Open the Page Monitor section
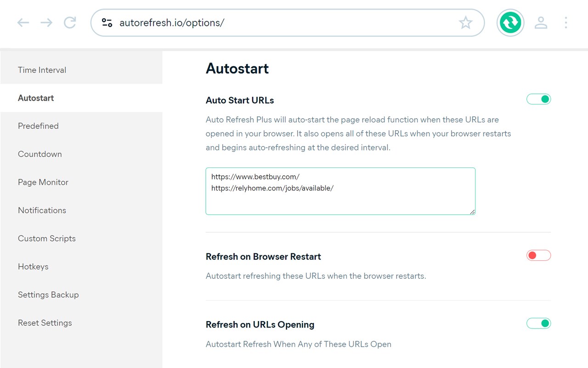The height and width of the screenshot is (368, 588). (43, 182)
